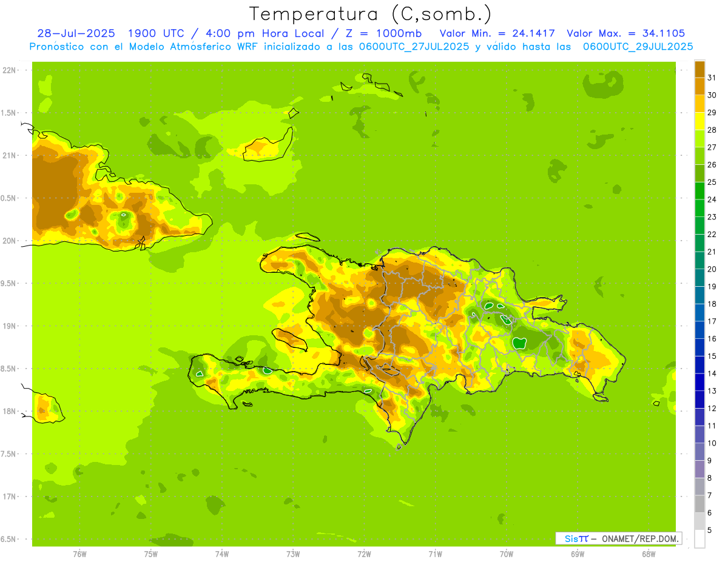Click the "73W" longitude label
This screenshot has height=562, width=728.
pos(293,554)
